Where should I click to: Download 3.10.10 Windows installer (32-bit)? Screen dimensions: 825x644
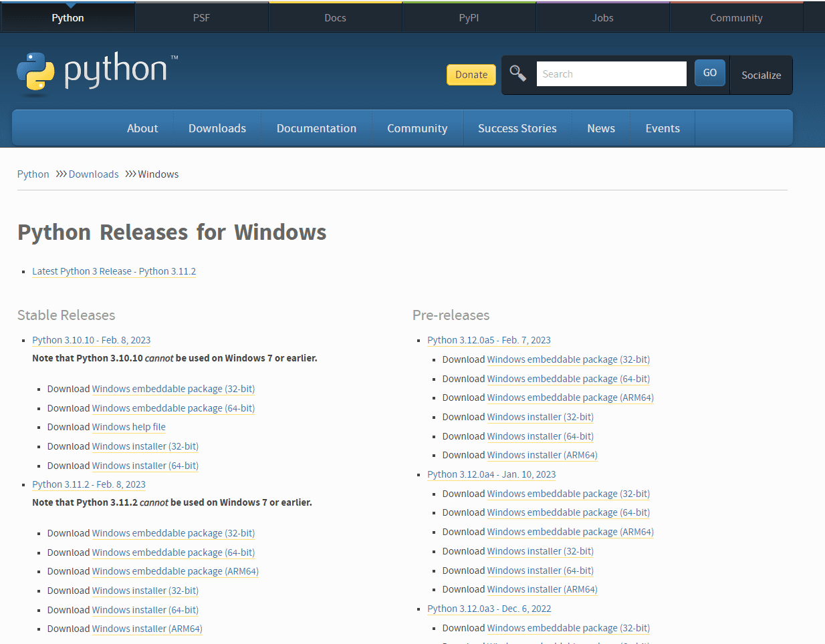click(x=145, y=446)
